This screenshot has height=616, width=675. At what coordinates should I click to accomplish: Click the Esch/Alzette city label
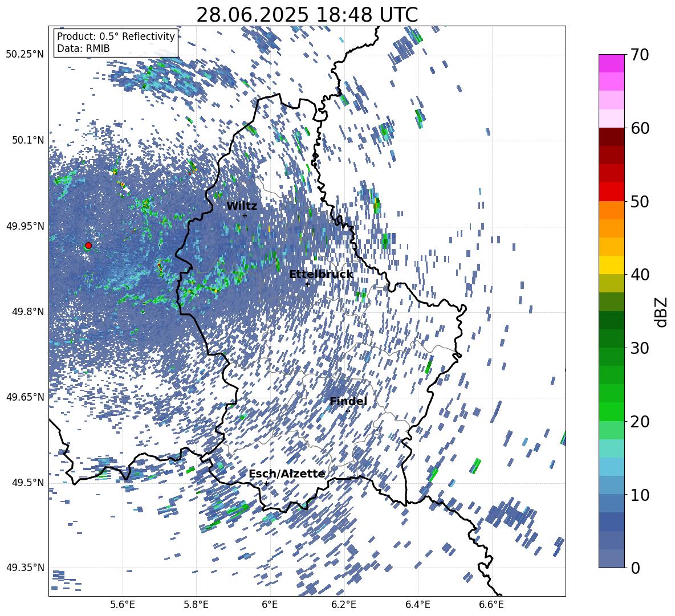coord(287,474)
